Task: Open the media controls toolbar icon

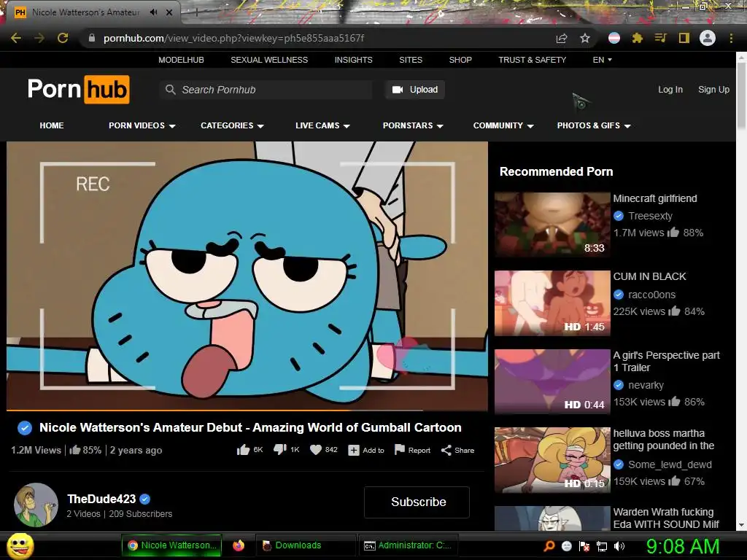Action: (661, 38)
